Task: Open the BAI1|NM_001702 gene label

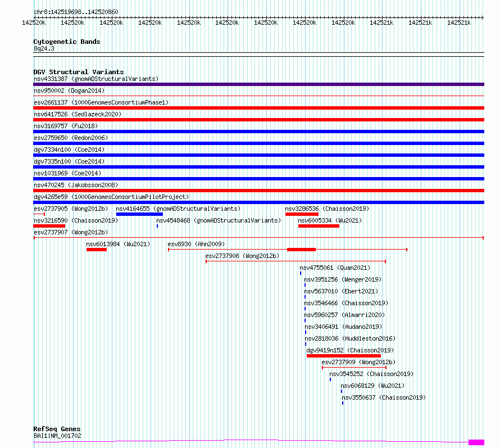Action: point(57,436)
